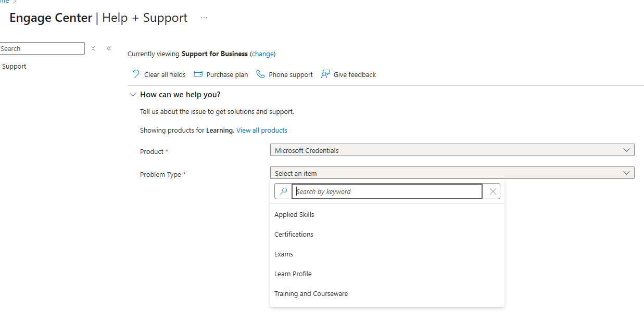644x323 pixels.
Task: Select Learn Profile option
Action: click(x=293, y=274)
